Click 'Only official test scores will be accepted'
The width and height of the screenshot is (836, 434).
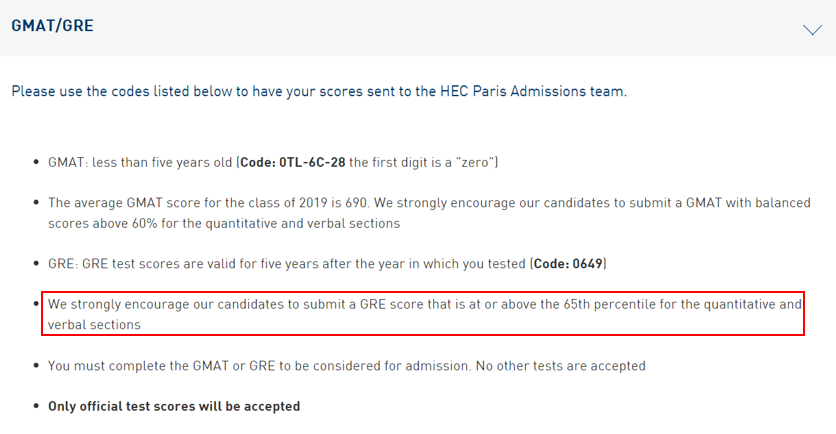tap(174, 406)
